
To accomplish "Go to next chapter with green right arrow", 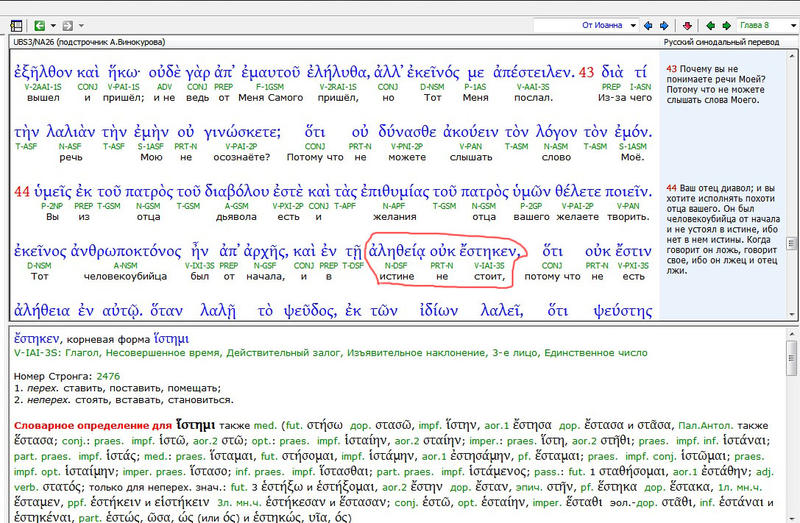I will point(726,25).
